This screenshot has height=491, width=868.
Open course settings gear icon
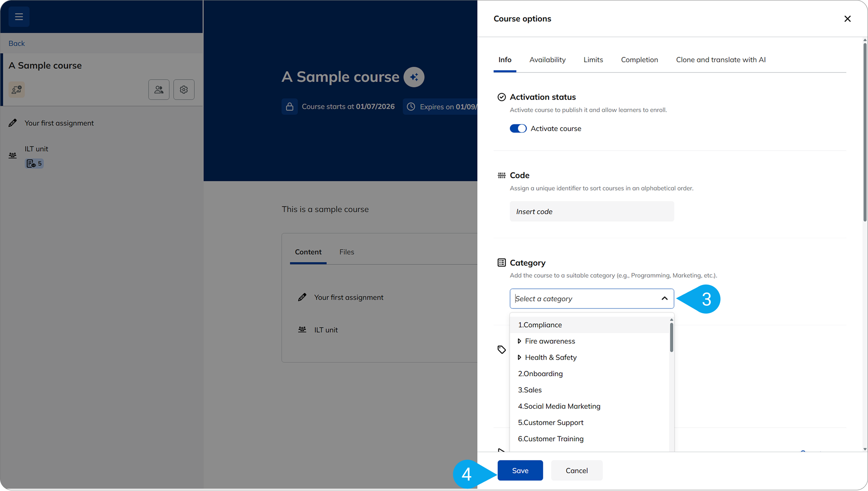click(x=184, y=89)
